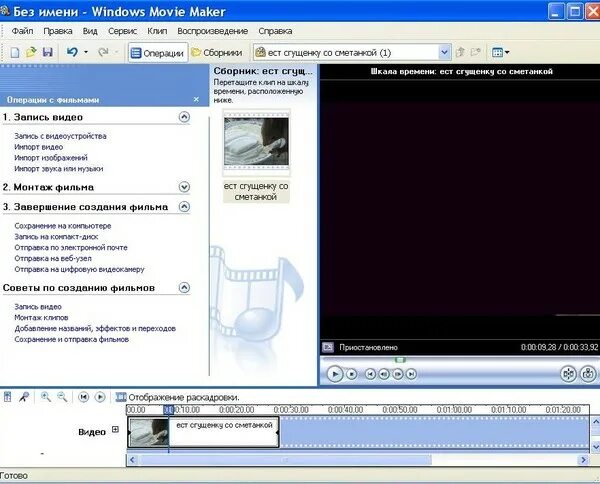Click the green preview seek bar handle
Image resolution: width=600 pixels, height=484 pixels.
[x=400, y=360]
